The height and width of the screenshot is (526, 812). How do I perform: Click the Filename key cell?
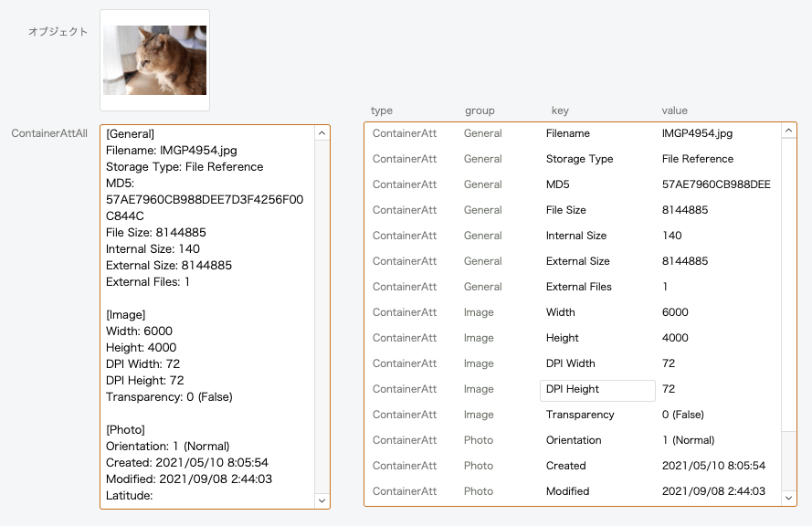(x=567, y=133)
